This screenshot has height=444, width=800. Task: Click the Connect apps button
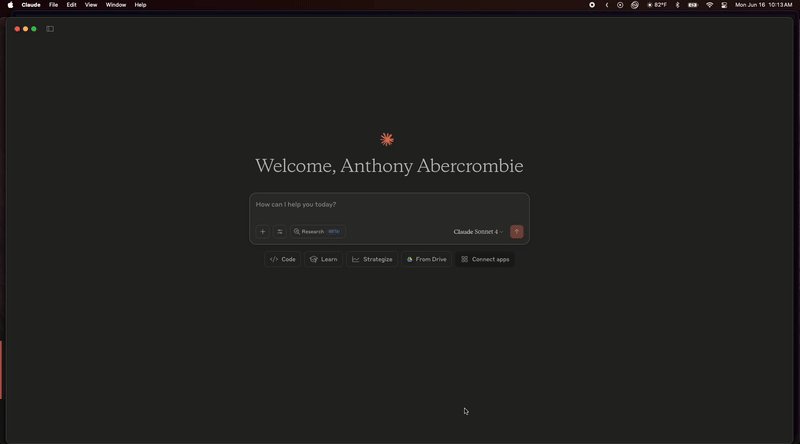(x=485, y=259)
